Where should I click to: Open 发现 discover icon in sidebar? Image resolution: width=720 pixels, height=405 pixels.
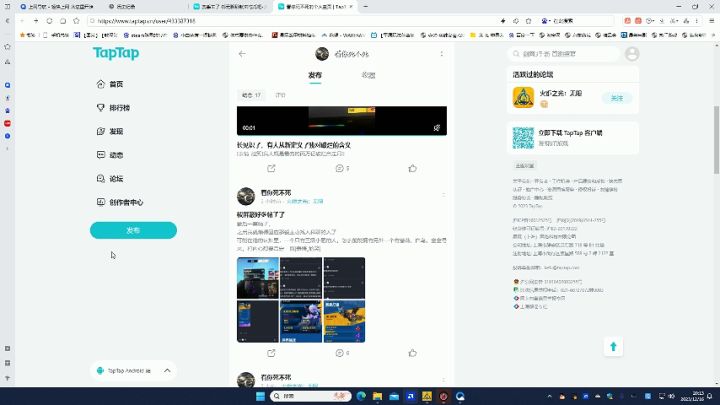pyautogui.click(x=101, y=131)
